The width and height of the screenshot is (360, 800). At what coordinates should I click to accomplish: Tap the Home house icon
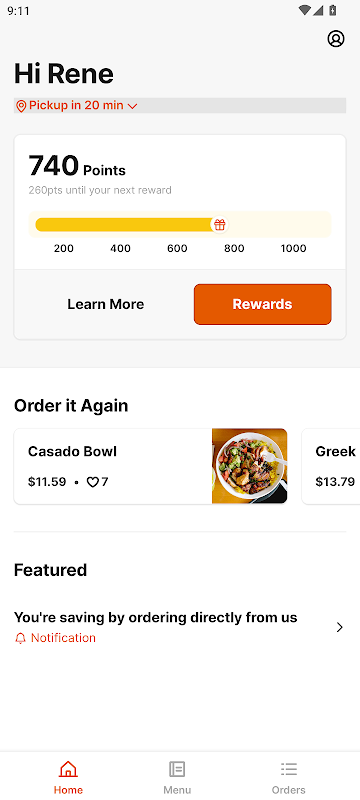pos(68,769)
